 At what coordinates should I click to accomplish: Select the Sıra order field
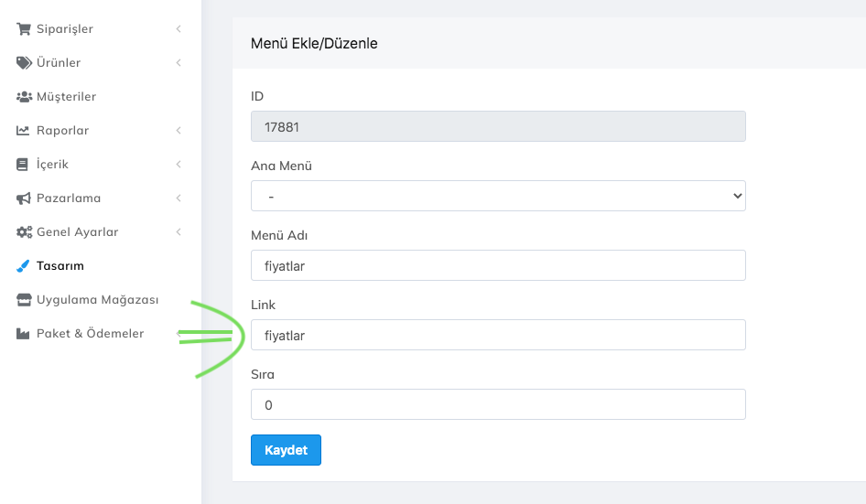point(498,404)
